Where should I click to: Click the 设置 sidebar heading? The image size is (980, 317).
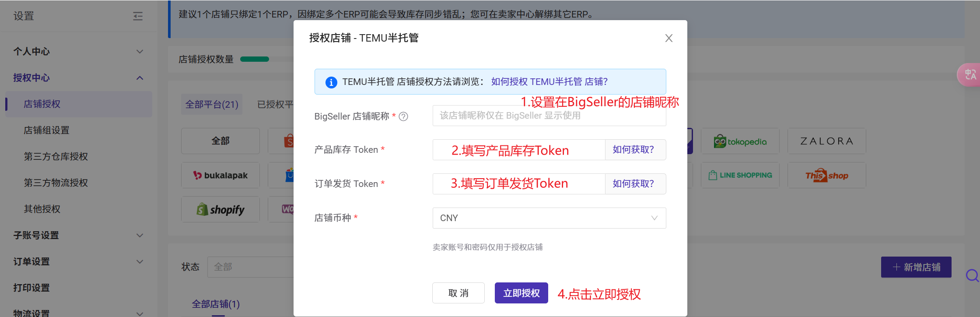click(24, 16)
